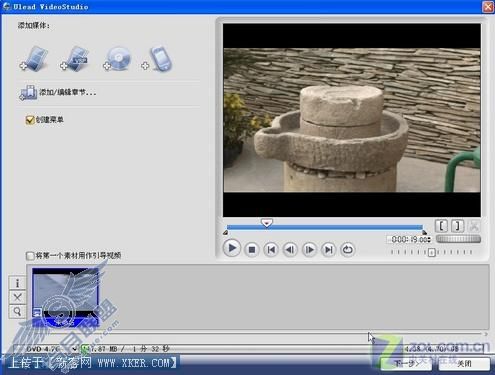Open the DVD 4.7G disc size dropdown
Viewport: 495px width, 375px height.
click(x=74, y=349)
